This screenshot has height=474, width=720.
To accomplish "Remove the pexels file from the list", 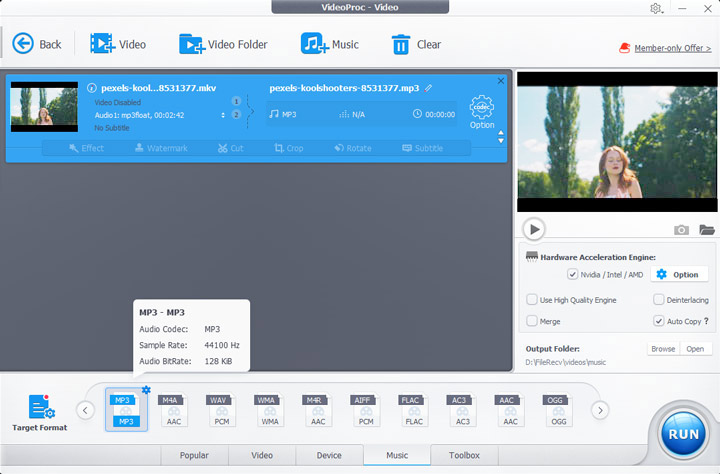I will pos(501,81).
